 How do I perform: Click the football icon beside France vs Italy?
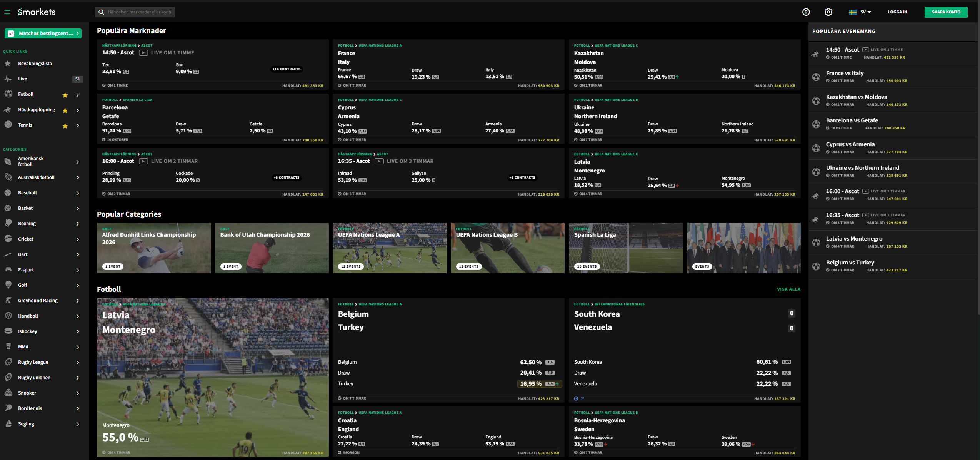pos(816,77)
